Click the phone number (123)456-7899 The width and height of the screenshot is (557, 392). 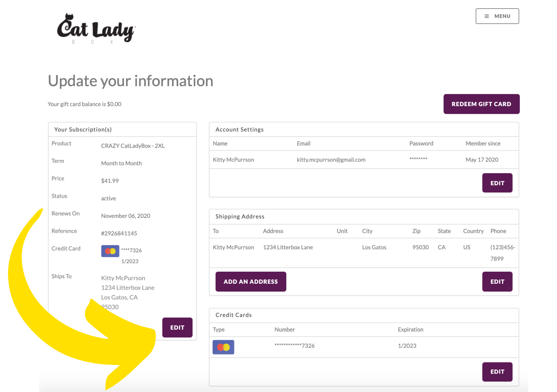pyautogui.click(x=502, y=253)
